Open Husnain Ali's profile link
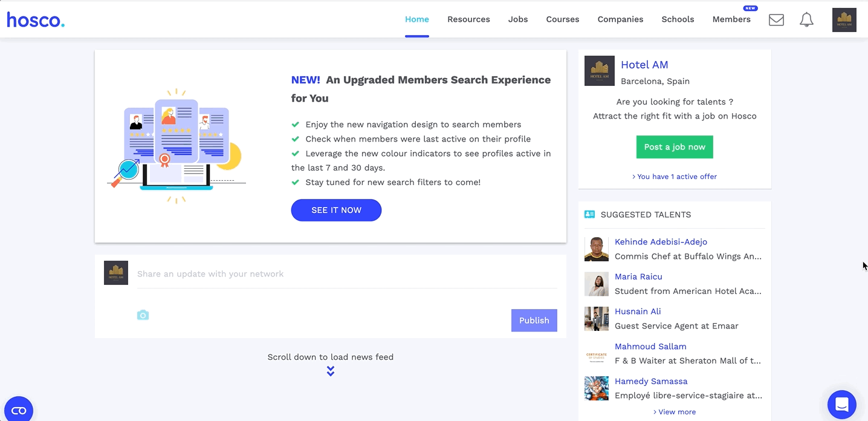 638,312
